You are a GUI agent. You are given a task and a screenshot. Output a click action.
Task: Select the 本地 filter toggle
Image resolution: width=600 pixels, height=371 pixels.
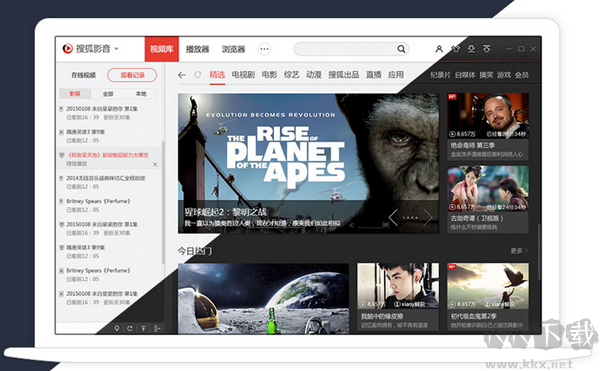point(141,94)
